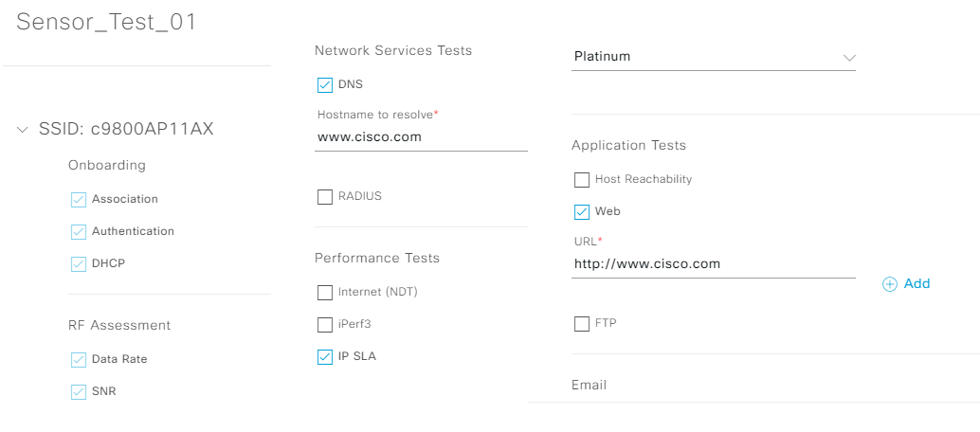
Task: Toggle the DHCP onboarding checkbox
Action: point(79,264)
